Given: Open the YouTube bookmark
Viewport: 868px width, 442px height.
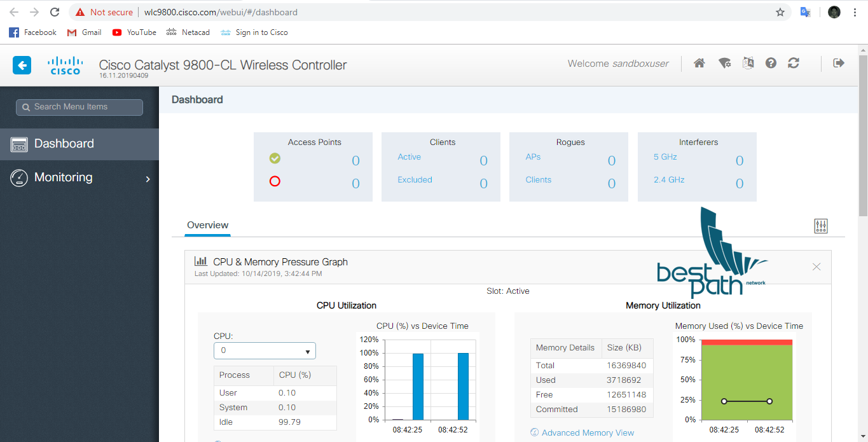Looking at the screenshot, I should tap(134, 32).
